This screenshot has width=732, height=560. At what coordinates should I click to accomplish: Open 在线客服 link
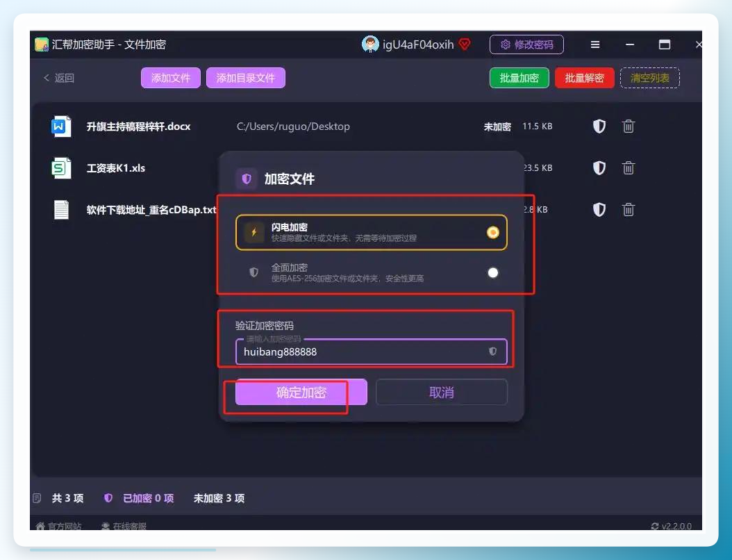124,526
